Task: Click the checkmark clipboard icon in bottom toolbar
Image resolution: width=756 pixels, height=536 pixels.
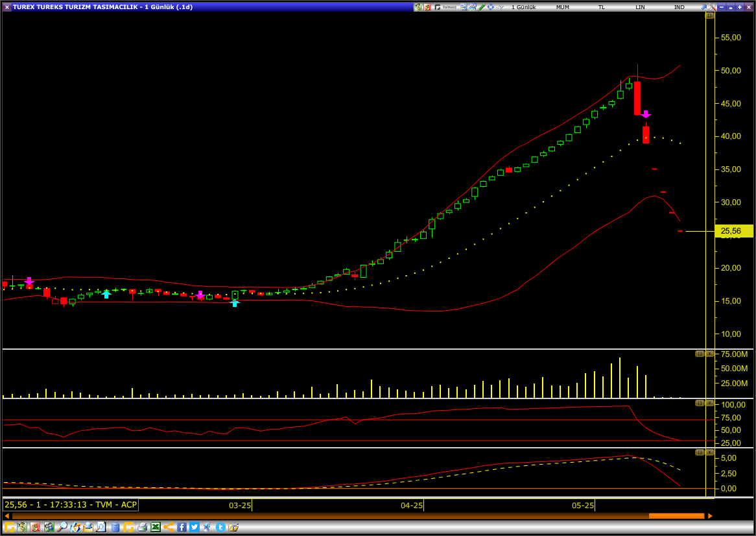Action: [207, 528]
